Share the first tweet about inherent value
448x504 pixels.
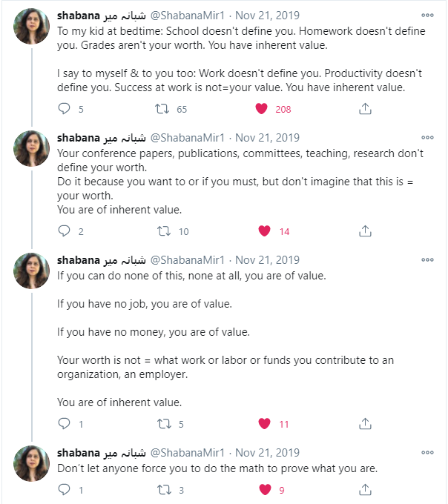(364, 109)
